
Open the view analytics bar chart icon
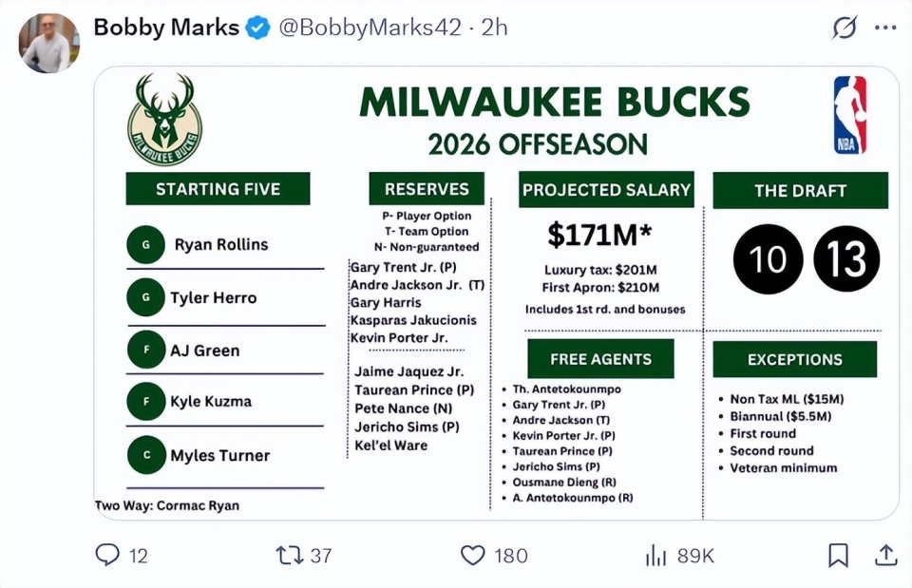[656, 555]
